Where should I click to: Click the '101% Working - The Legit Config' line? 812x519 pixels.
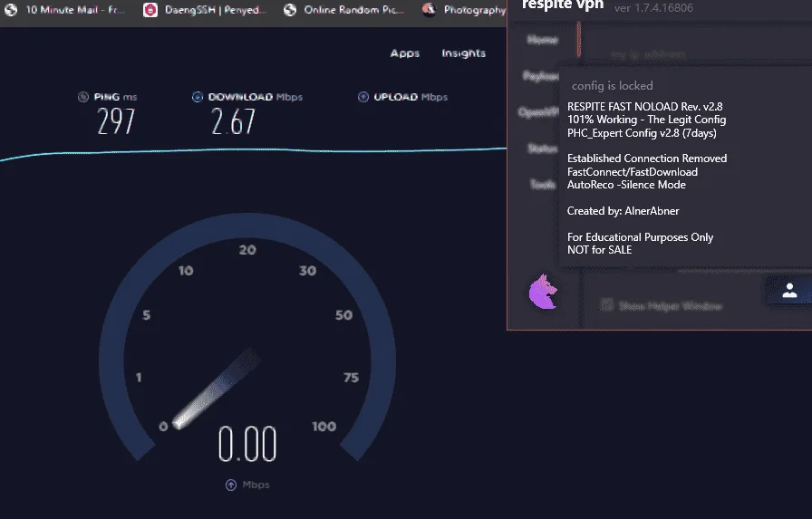[646, 120]
